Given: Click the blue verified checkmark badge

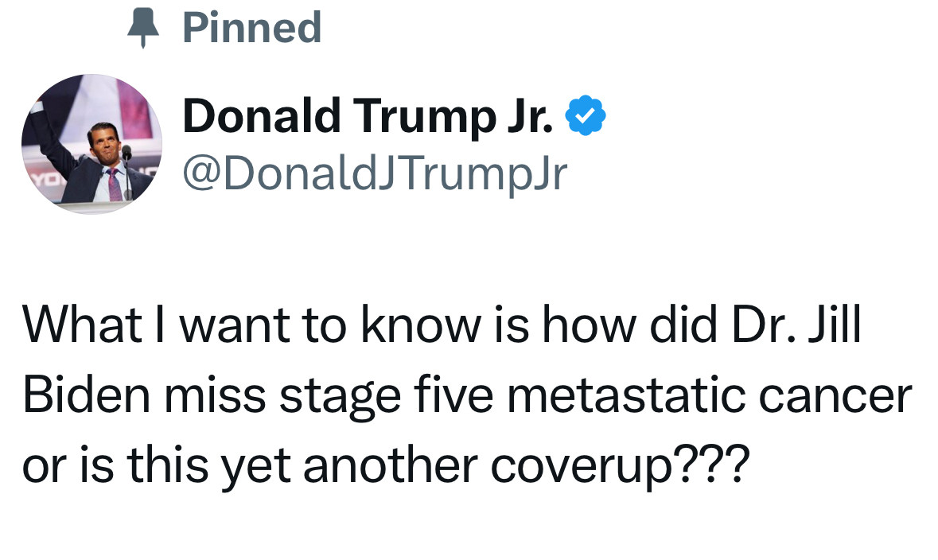Looking at the screenshot, I should (x=586, y=117).
